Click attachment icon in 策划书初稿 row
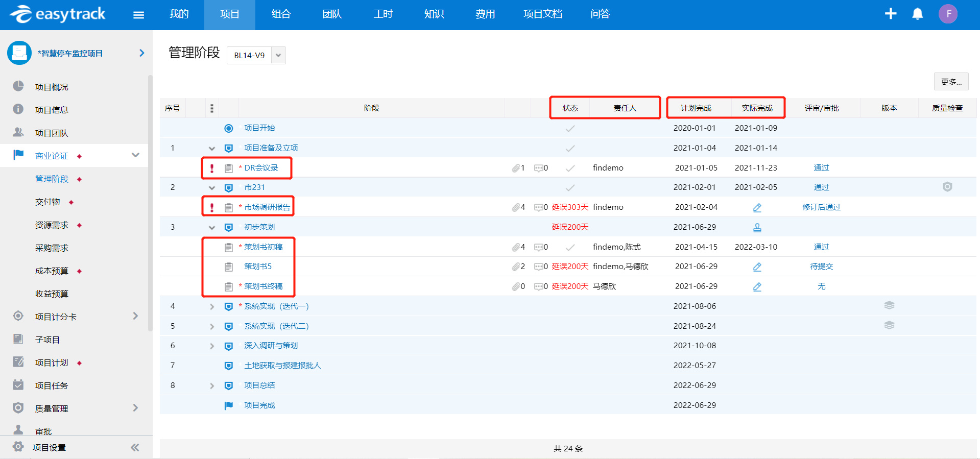 516,247
